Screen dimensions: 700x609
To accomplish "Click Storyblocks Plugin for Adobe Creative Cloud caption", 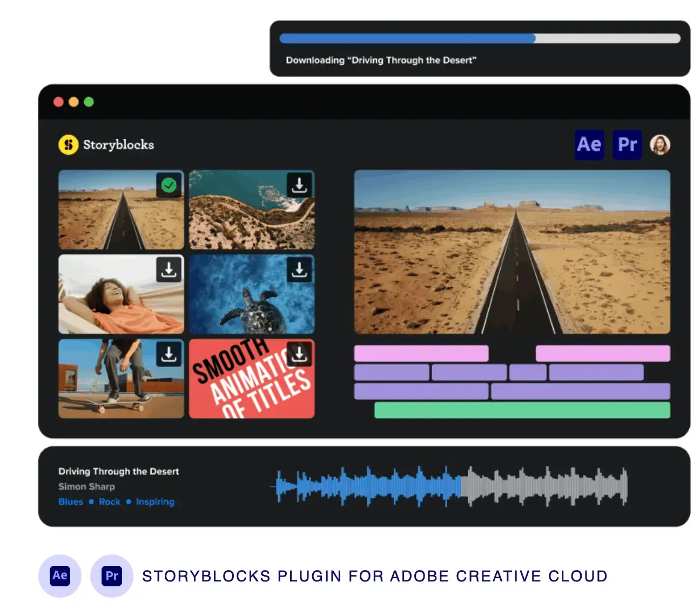I will (375, 576).
